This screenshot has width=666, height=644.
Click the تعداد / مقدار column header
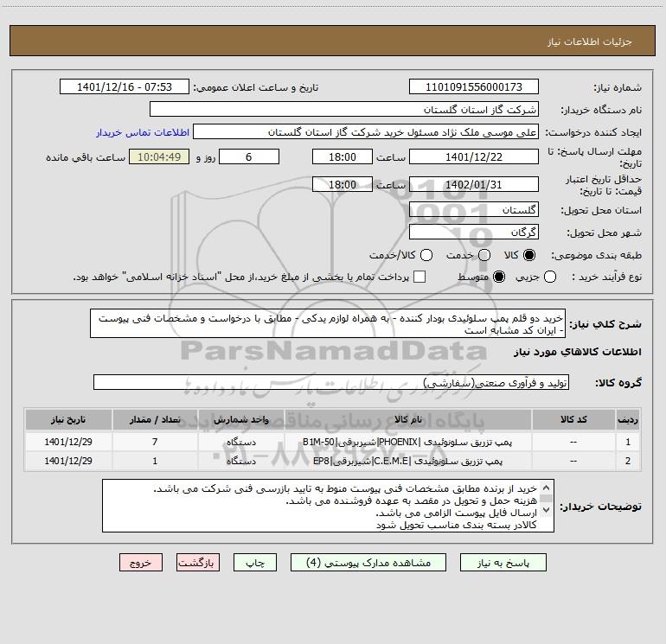[x=155, y=419]
